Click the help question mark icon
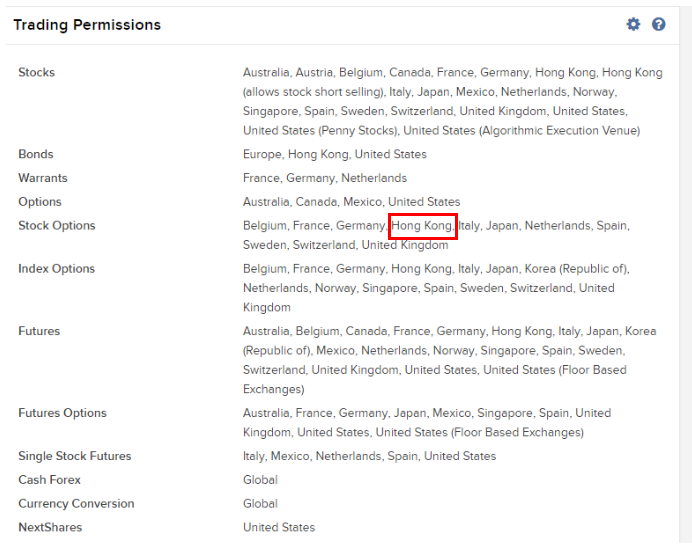This screenshot has width=692, height=551. pyautogui.click(x=658, y=24)
